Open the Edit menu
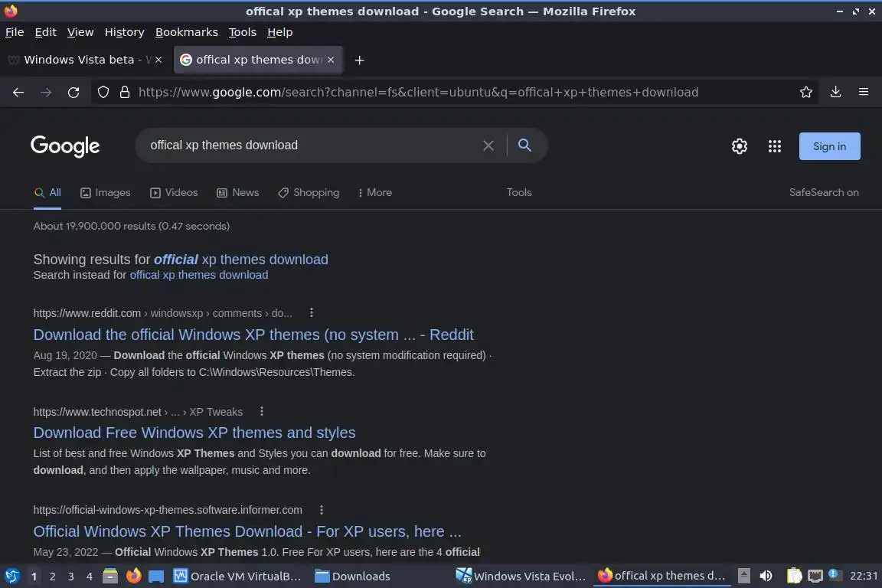 point(46,33)
